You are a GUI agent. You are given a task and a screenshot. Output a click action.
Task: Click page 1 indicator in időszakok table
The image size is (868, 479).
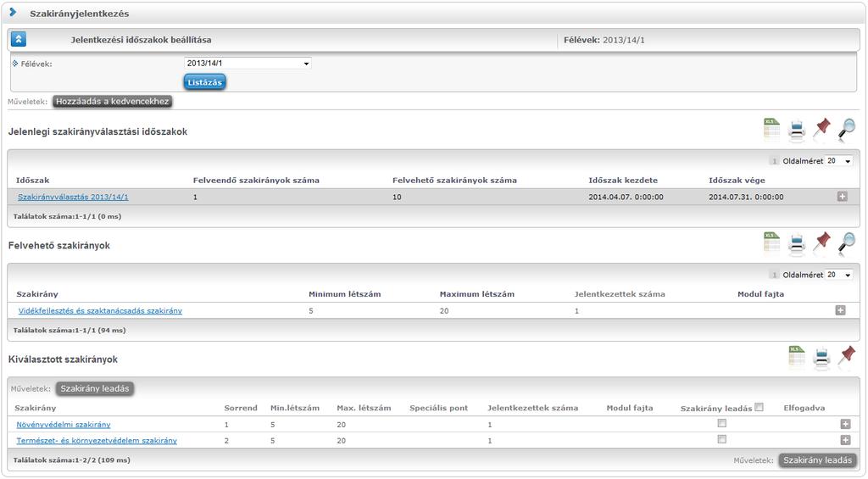pos(774,161)
